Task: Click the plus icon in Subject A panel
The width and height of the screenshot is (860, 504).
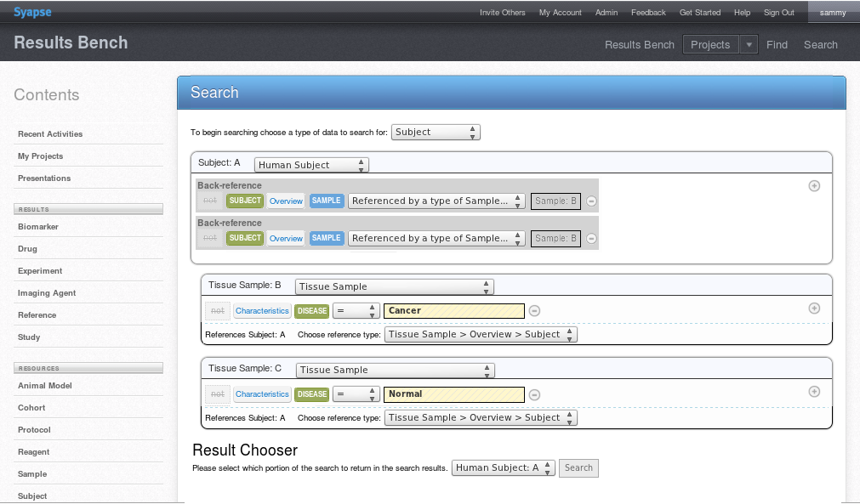Action: [814, 186]
